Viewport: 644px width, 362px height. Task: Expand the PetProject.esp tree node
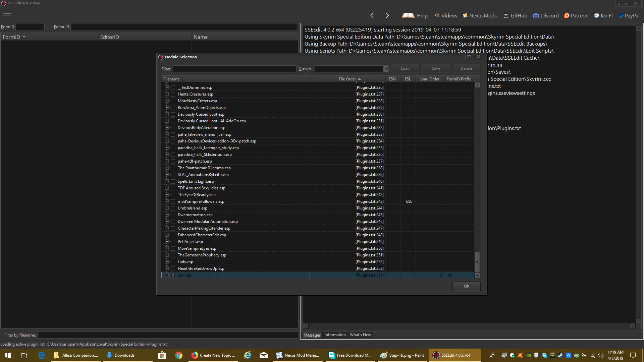167,242
